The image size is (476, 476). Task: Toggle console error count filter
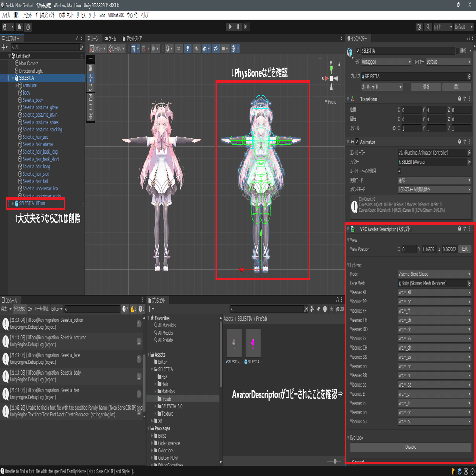coord(142,309)
